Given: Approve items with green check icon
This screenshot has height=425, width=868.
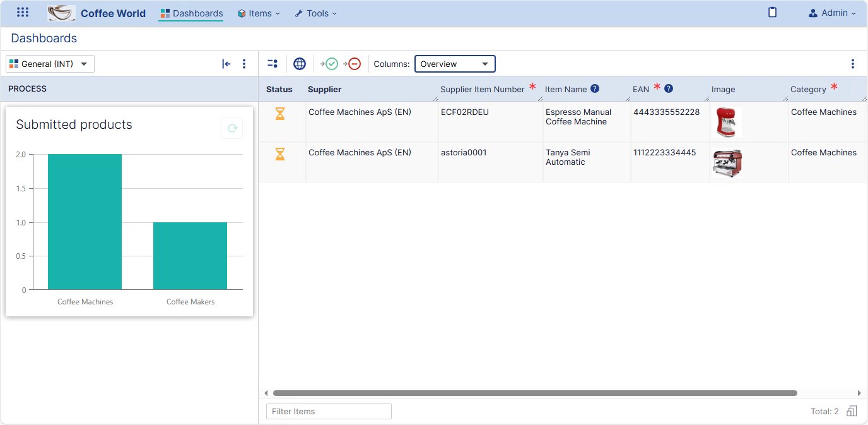Looking at the screenshot, I should pos(329,64).
